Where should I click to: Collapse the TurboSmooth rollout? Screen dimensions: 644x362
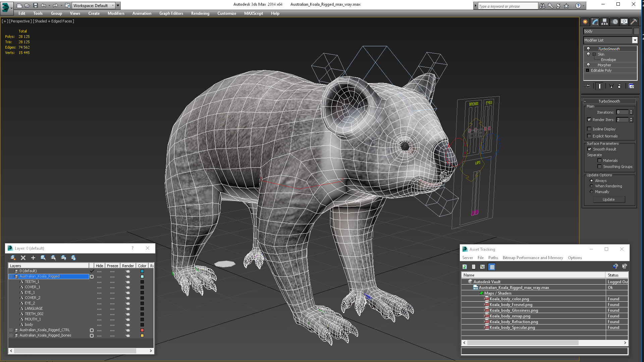click(585, 101)
